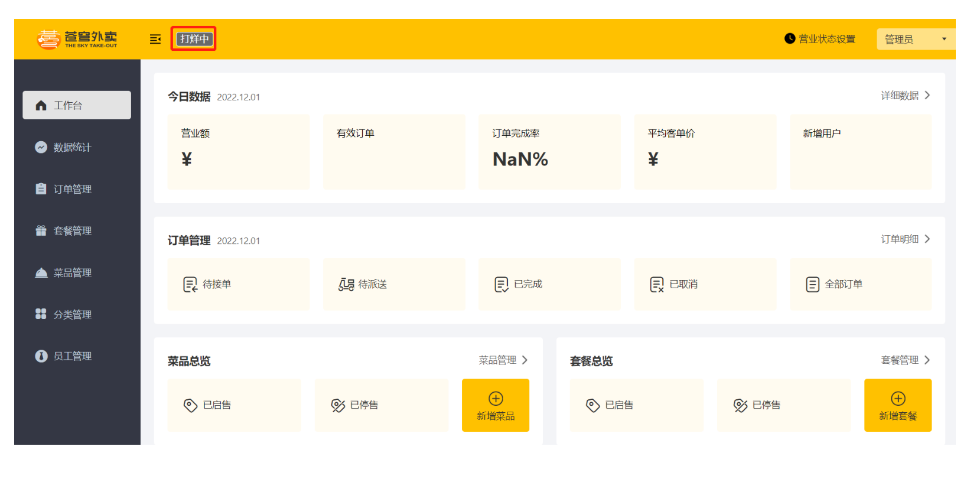
Task: Click plus icon above 新增套餐
Action: click(898, 399)
